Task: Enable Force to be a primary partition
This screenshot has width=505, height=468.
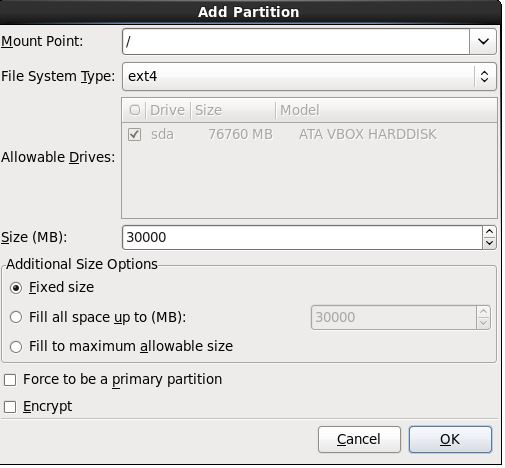Action: pos(10,380)
